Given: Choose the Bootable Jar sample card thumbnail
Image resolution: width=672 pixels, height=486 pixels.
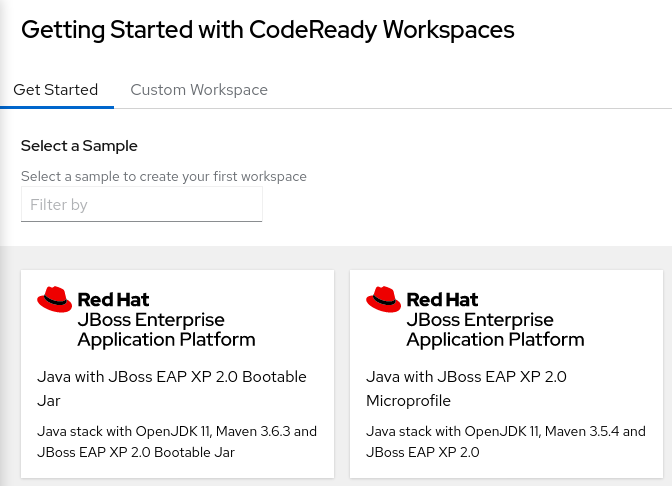Looking at the screenshot, I should 146,317.
